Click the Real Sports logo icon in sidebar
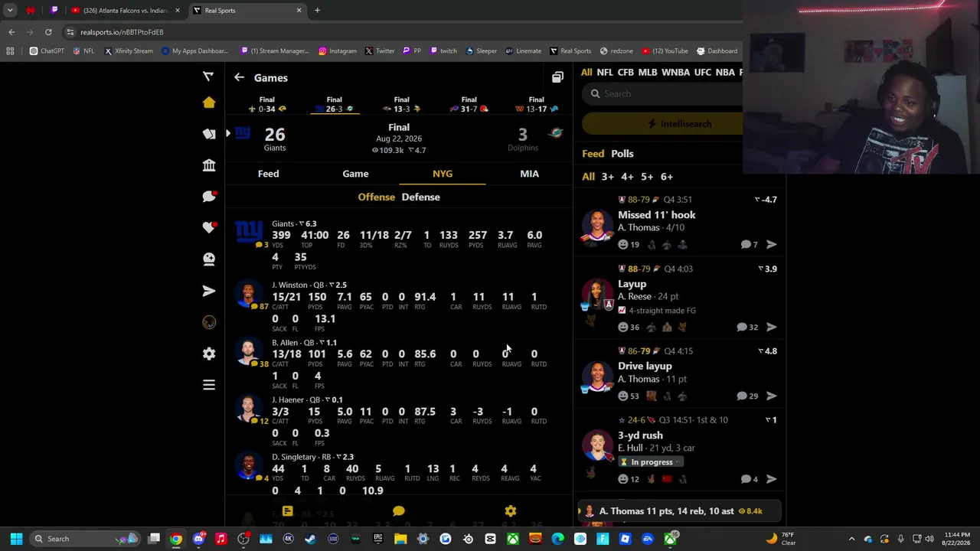This screenshot has height=551, width=980. point(208,76)
